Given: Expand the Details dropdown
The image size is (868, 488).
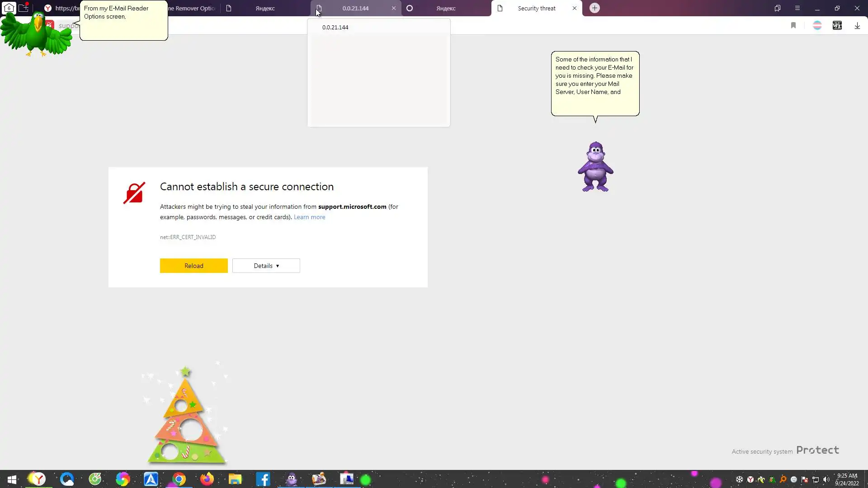Looking at the screenshot, I should click(x=266, y=266).
